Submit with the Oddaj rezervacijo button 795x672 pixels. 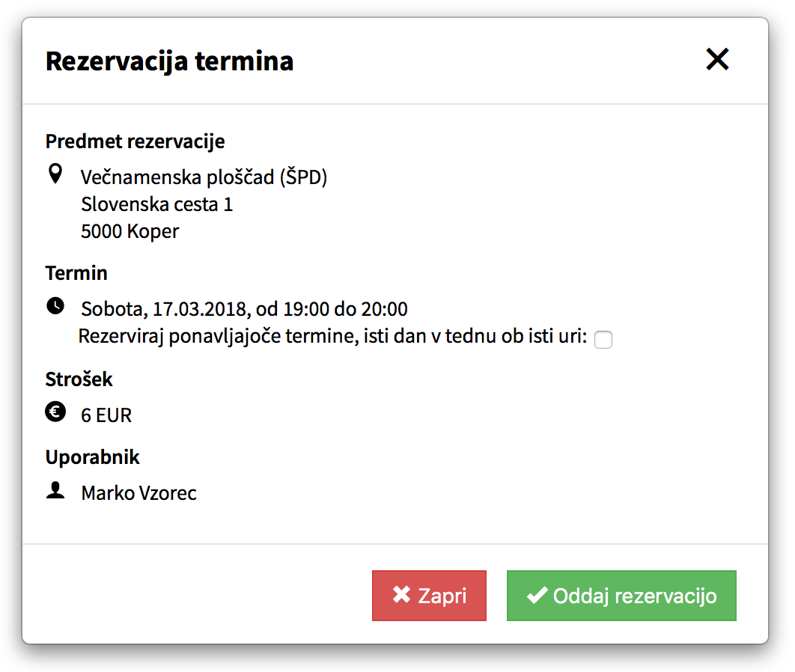[x=621, y=596]
